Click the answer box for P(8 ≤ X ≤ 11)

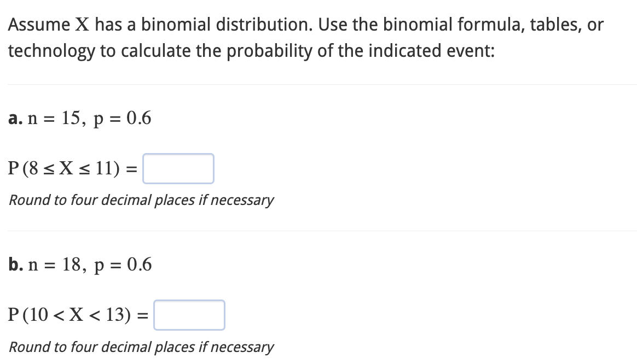tap(178, 168)
